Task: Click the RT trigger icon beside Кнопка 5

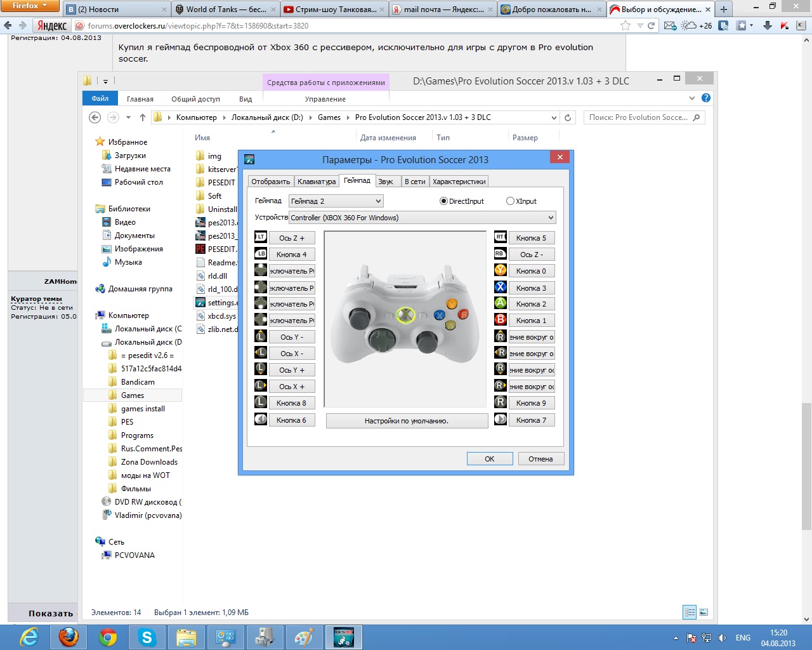Action: [501, 237]
